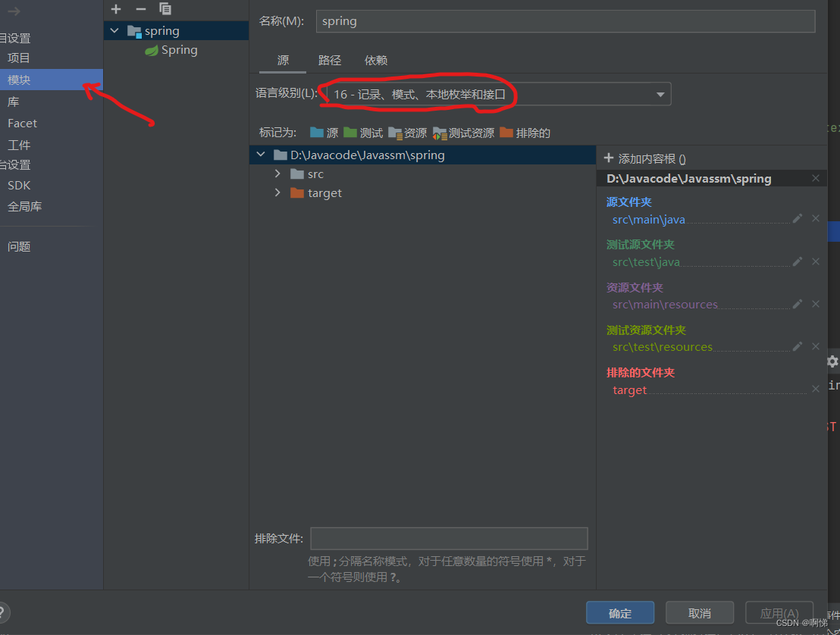This screenshot has height=635, width=840.
Task: Select the target folder row
Action: click(423, 192)
